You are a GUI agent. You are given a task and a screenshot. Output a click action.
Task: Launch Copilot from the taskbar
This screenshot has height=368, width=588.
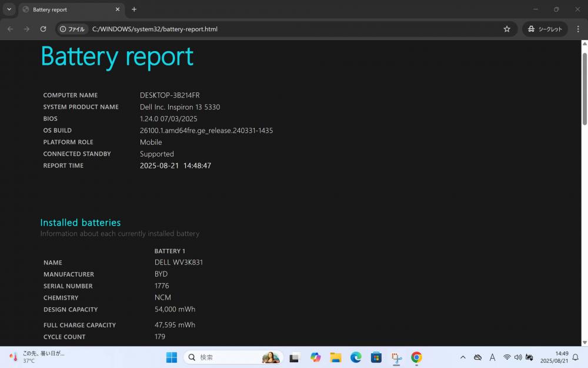[x=315, y=357]
